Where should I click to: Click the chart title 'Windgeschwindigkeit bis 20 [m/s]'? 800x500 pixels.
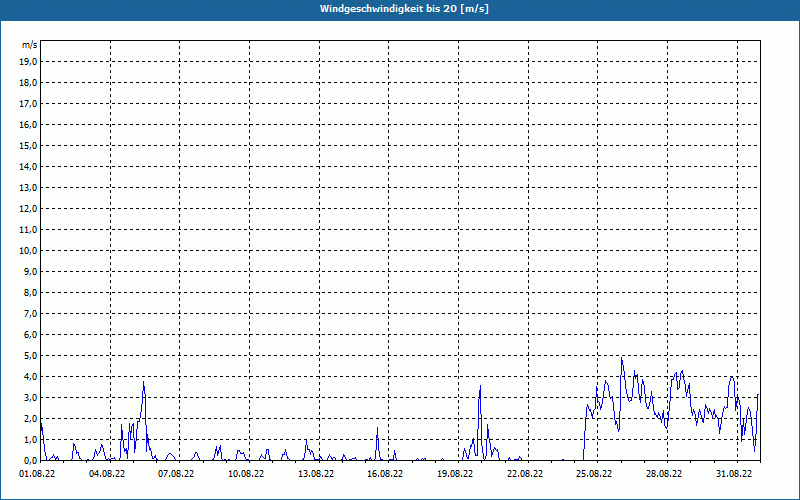click(404, 9)
